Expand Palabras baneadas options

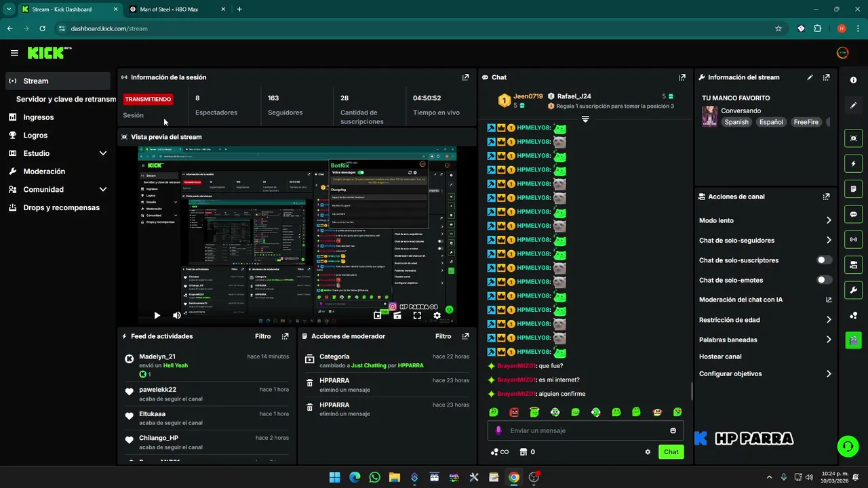point(829,340)
